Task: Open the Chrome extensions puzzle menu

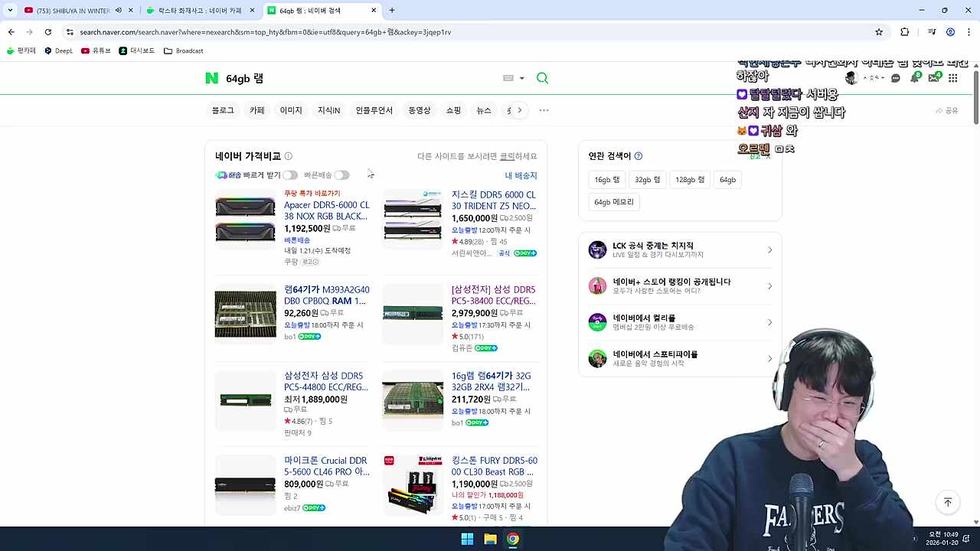Action: coord(905,32)
